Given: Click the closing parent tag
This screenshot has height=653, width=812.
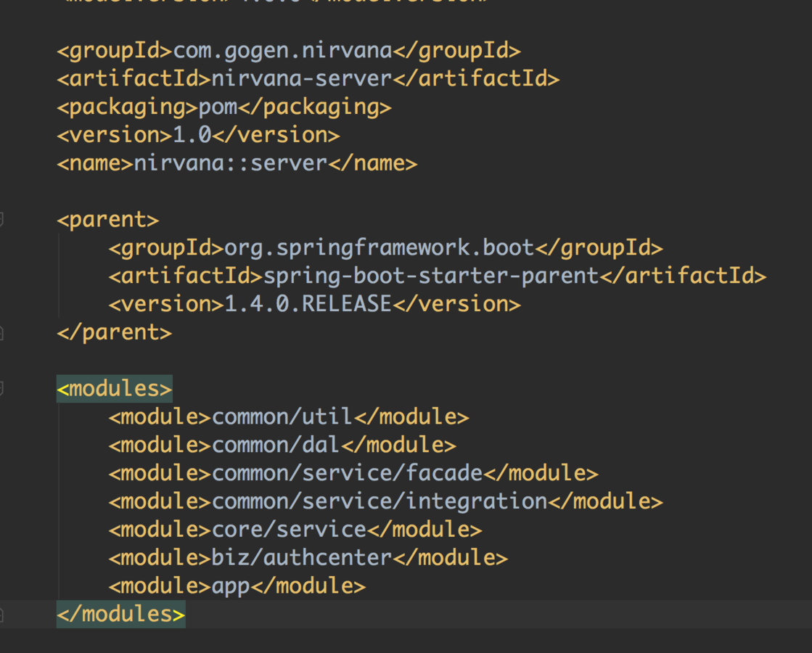Looking at the screenshot, I should pos(115,332).
